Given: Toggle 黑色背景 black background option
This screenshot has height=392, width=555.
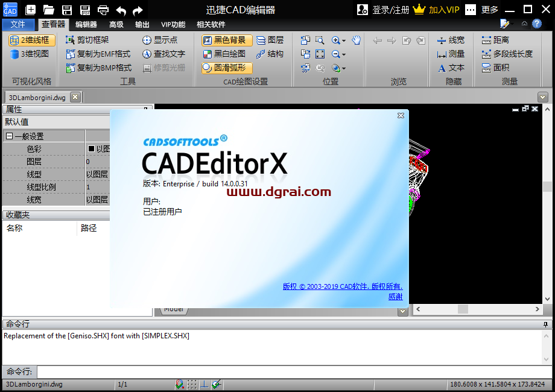Looking at the screenshot, I should [227, 40].
